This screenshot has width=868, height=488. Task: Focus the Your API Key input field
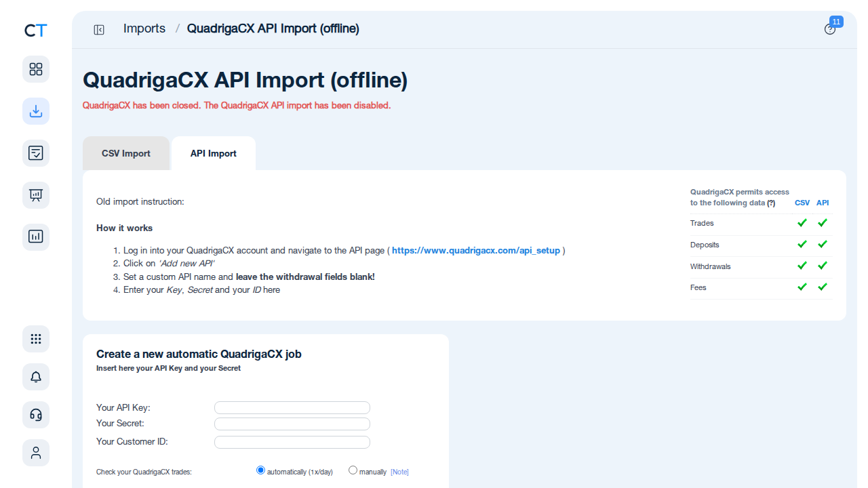292,407
